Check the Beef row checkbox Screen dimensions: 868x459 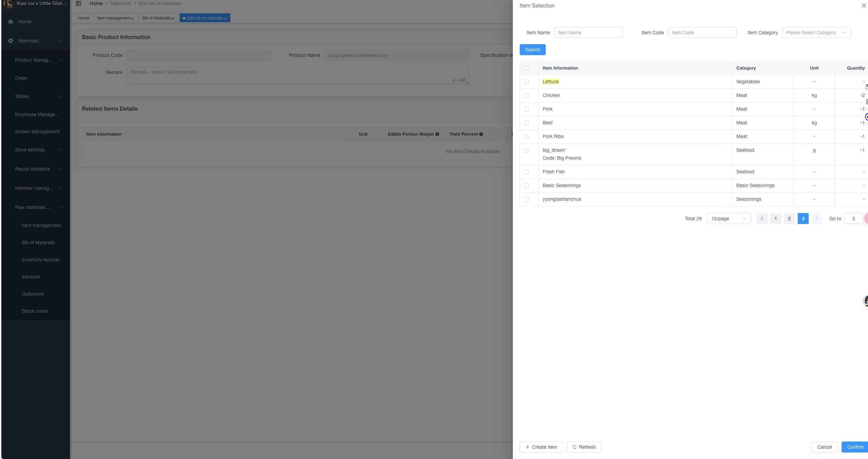[x=526, y=123]
